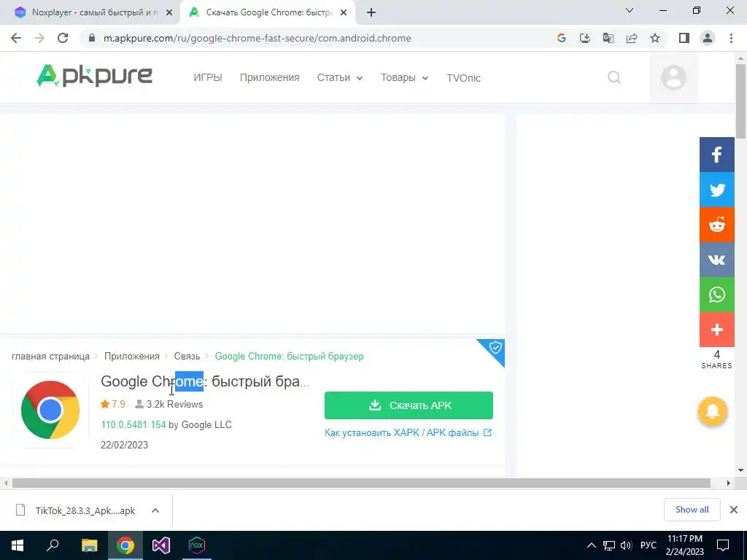Screen dimensions: 747x560
Task: Share this page icon in address bar
Action: pos(632,38)
